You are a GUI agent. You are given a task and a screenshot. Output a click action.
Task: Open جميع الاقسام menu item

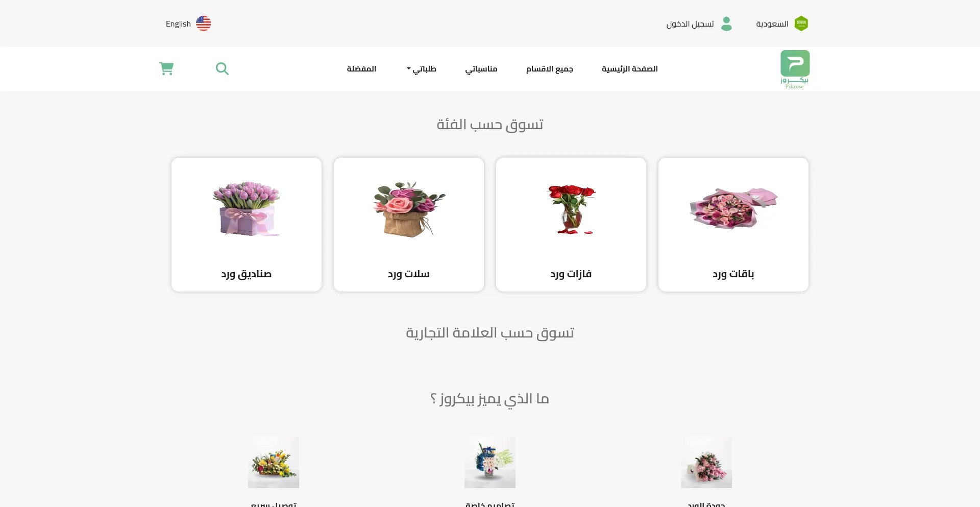550,69
